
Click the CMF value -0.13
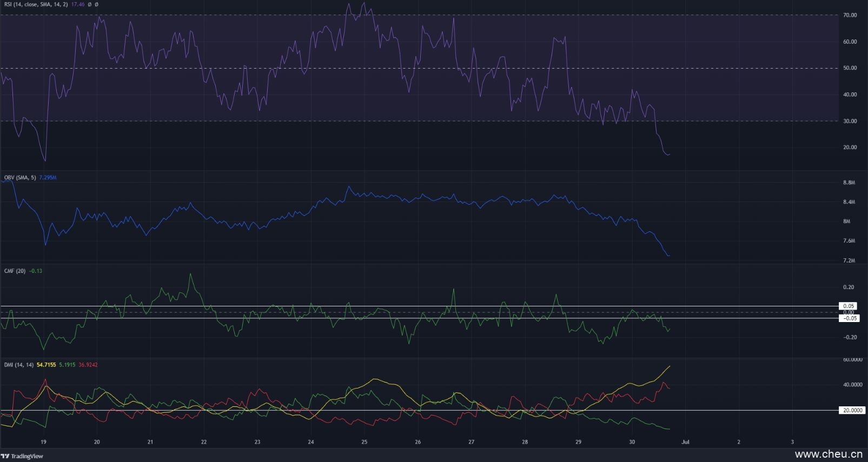click(x=35, y=271)
